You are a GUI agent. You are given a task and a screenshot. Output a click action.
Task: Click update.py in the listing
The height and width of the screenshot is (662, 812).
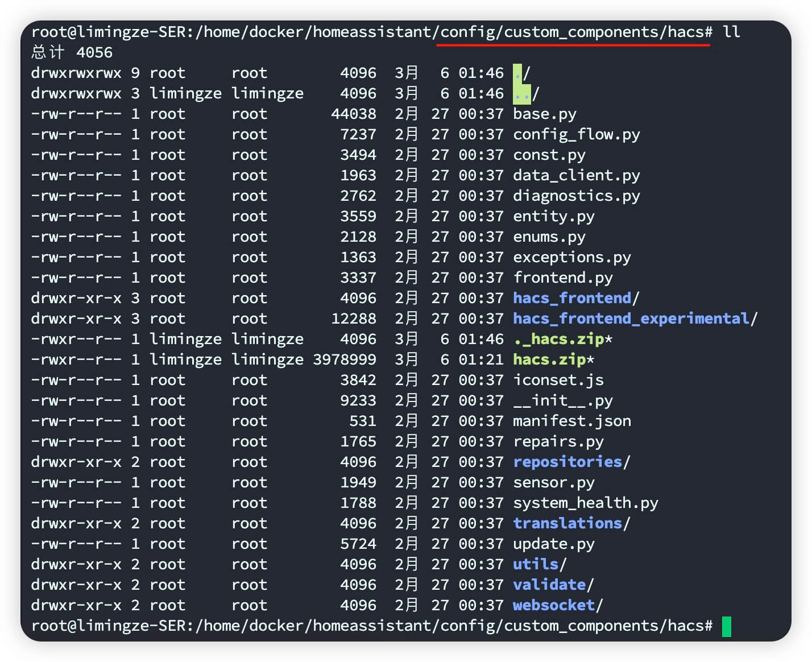coord(553,544)
